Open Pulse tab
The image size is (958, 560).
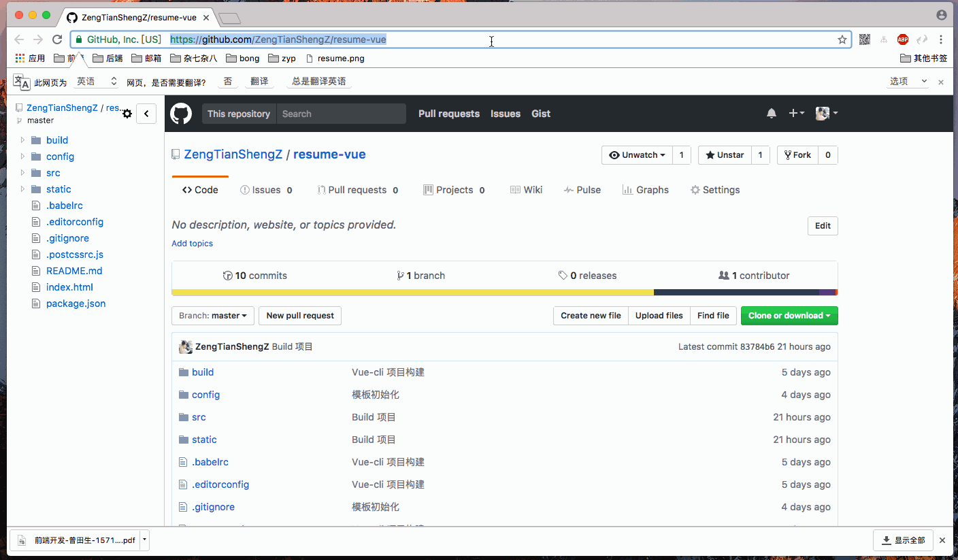pos(582,190)
